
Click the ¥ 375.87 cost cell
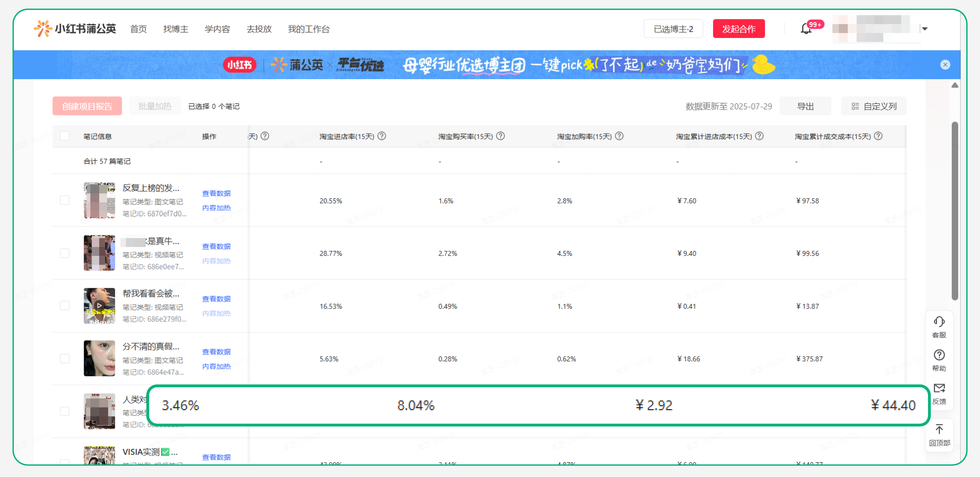pyautogui.click(x=809, y=359)
